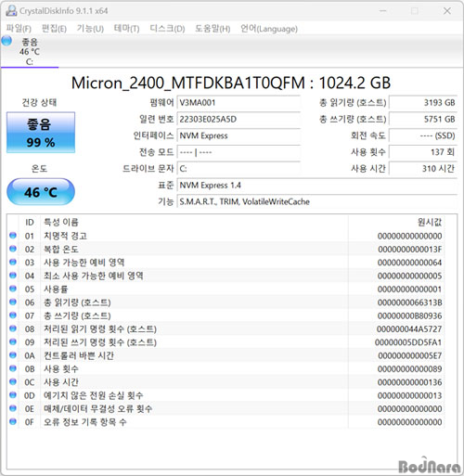
Task: Click the status dot for 0F 오류 정보 기록 항목 수
Action: [x=13, y=421]
